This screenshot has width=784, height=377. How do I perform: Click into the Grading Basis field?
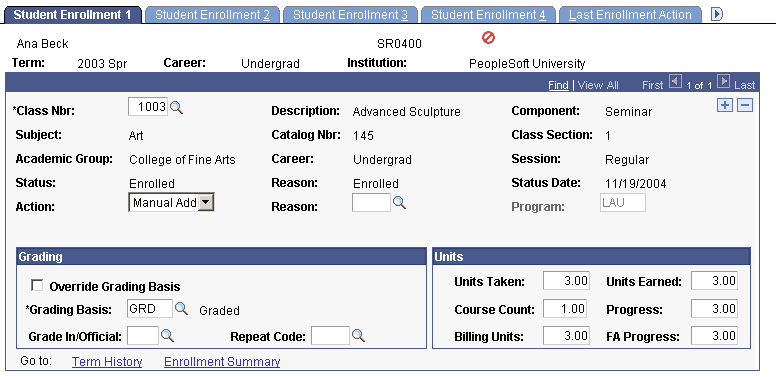pyautogui.click(x=150, y=308)
